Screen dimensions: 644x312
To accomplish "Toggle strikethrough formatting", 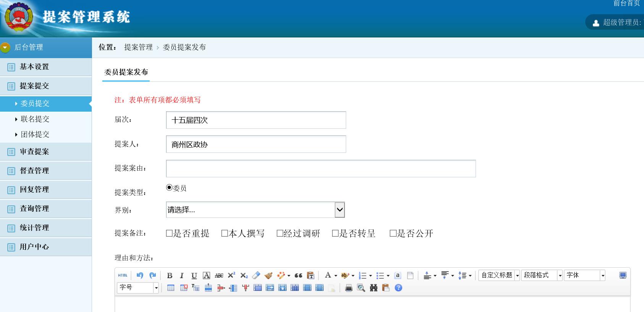I will click(x=219, y=275).
